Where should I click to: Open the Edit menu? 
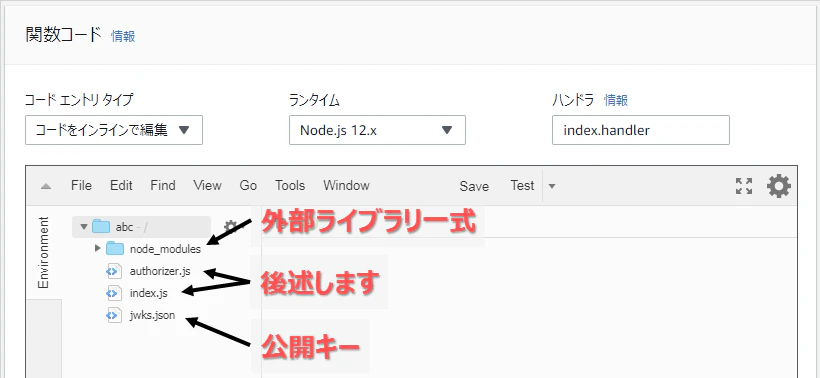121,186
